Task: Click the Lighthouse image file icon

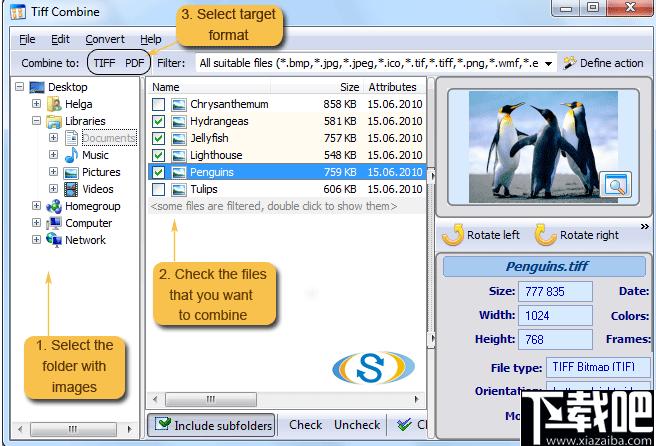Action: 179,155
